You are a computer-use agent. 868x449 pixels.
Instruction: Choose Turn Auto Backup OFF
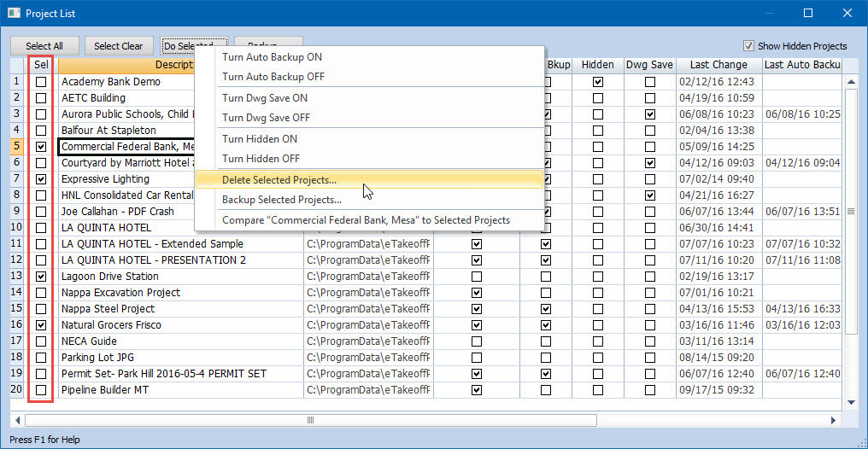(x=369, y=77)
